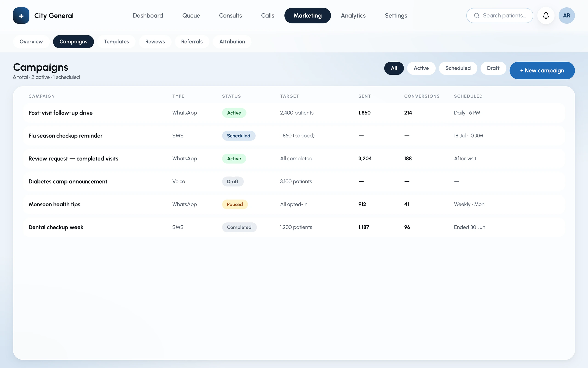
Task: Open Monsoon health tips campaign
Action: point(294,204)
